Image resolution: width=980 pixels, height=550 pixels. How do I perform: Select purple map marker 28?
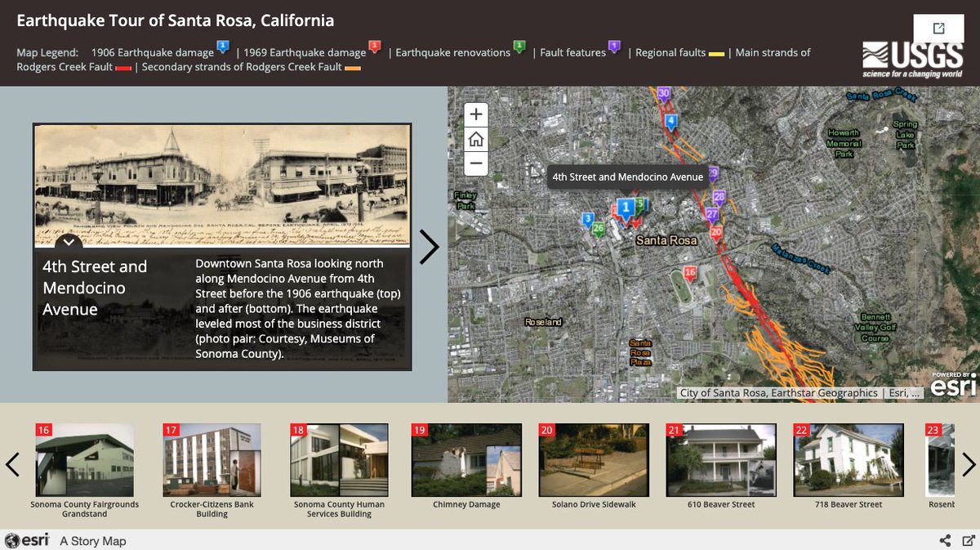click(x=719, y=198)
